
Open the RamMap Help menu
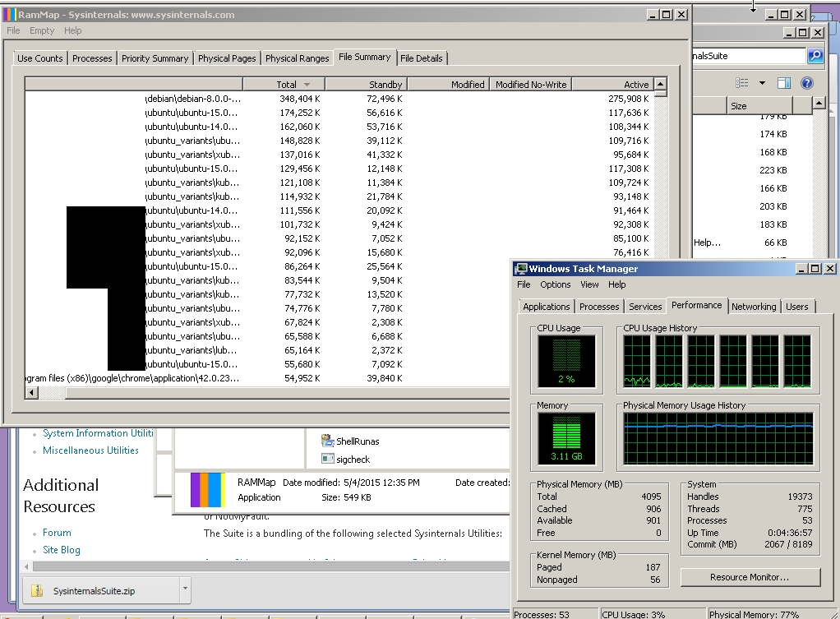pos(73,30)
